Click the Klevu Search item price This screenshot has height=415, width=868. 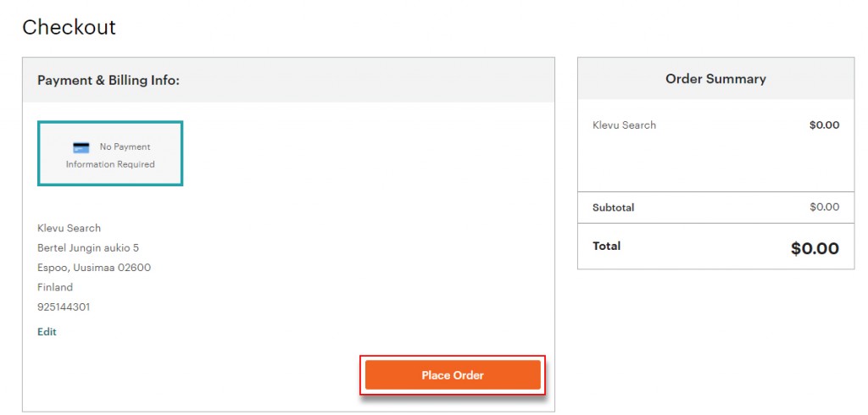[824, 125]
